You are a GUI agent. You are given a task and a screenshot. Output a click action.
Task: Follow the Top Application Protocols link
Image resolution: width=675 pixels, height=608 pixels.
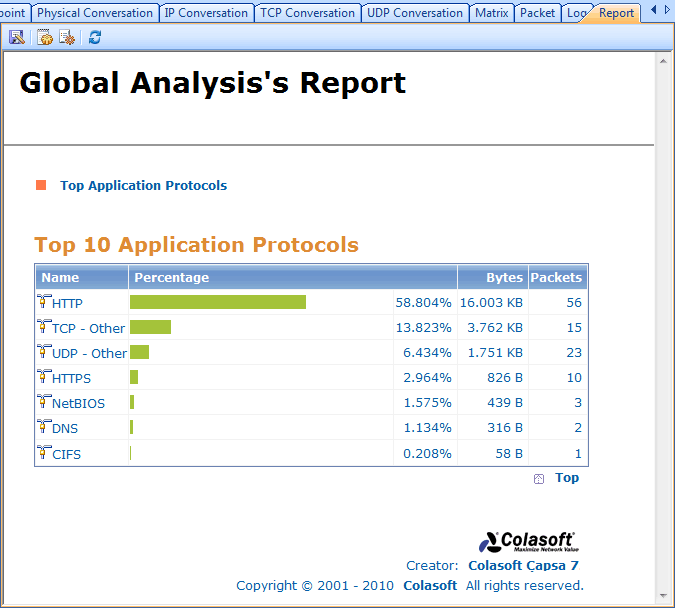(x=143, y=186)
